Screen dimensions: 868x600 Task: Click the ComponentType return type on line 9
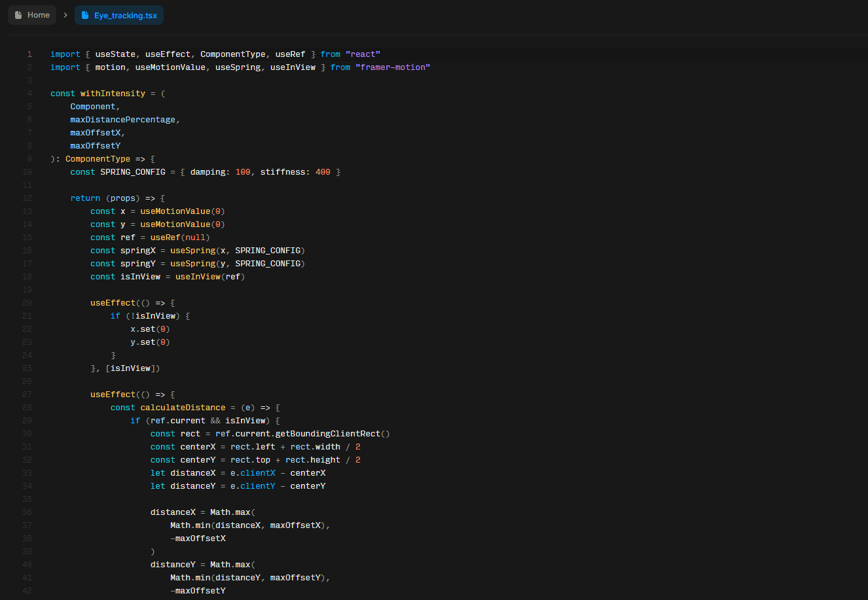click(x=98, y=159)
